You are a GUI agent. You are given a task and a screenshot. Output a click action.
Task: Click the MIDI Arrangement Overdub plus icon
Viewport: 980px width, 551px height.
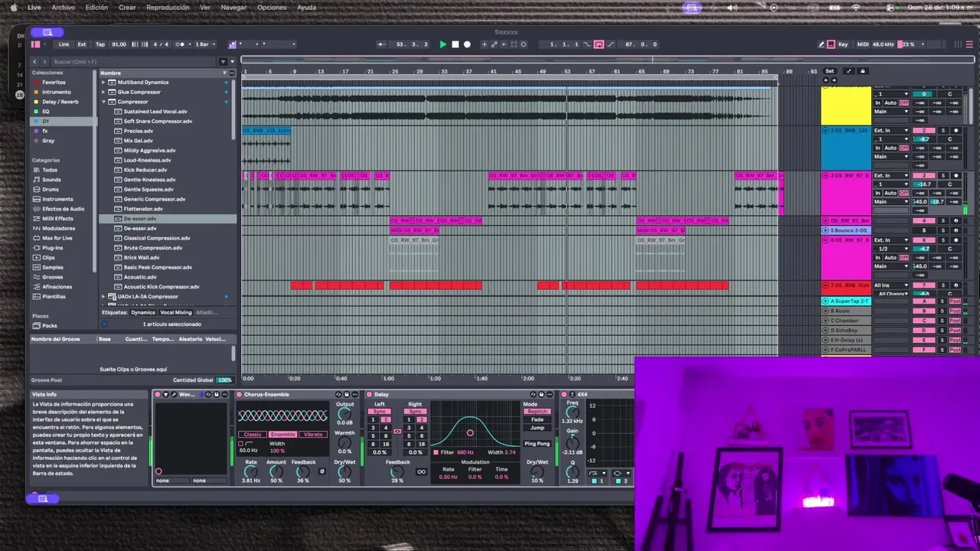click(x=485, y=44)
